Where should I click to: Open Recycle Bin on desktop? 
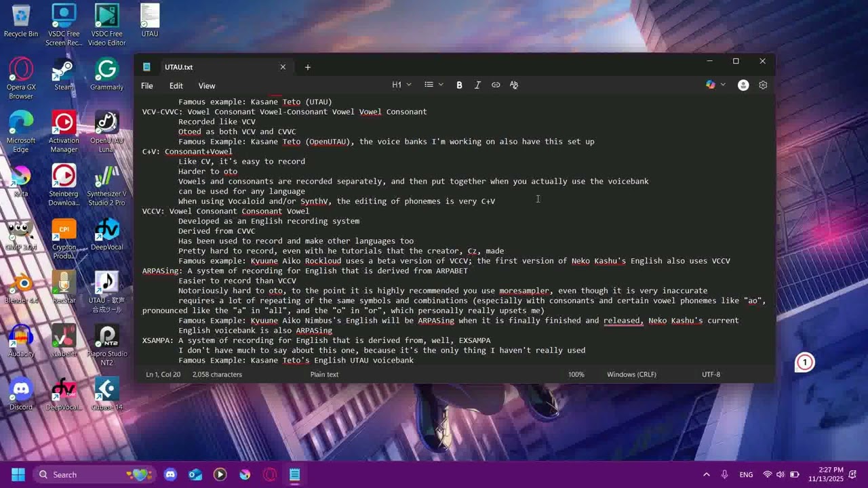pyautogui.click(x=21, y=21)
